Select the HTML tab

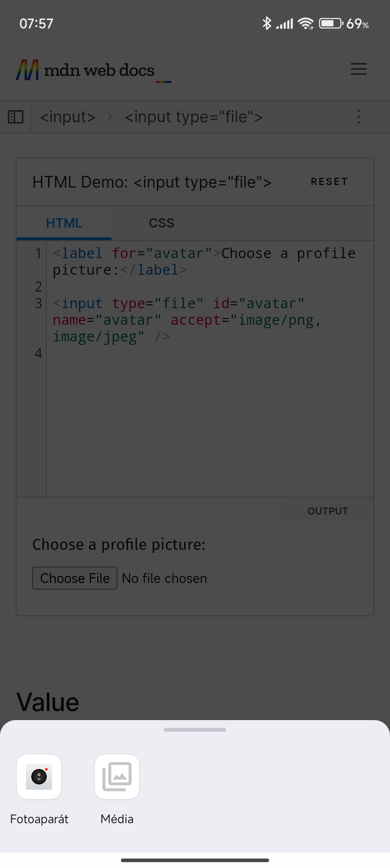64,223
